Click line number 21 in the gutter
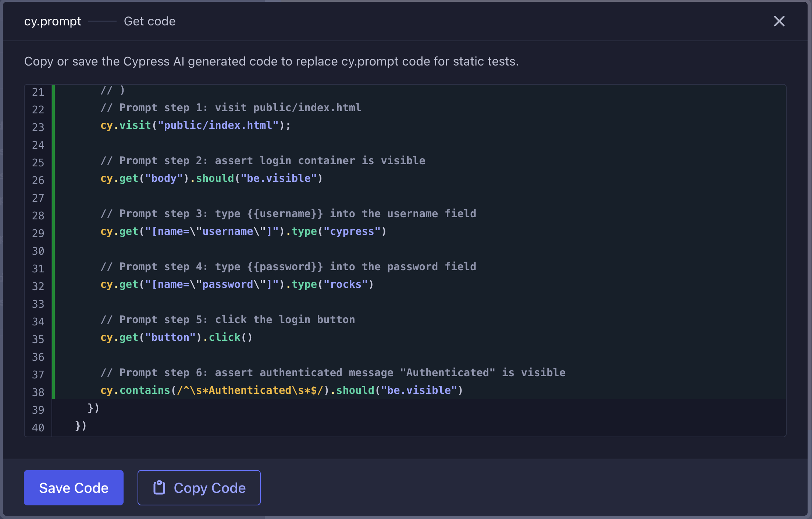The height and width of the screenshot is (519, 812). (38, 92)
